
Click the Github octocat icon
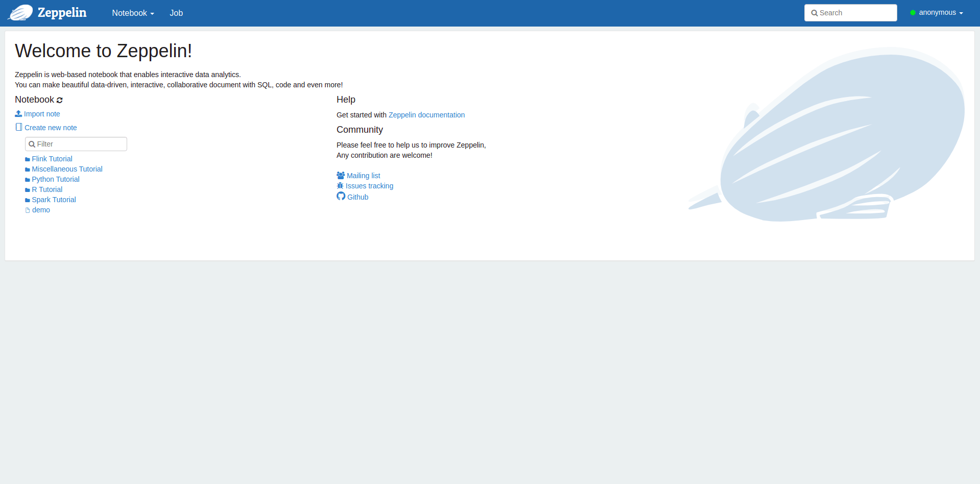pyautogui.click(x=341, y=196)
